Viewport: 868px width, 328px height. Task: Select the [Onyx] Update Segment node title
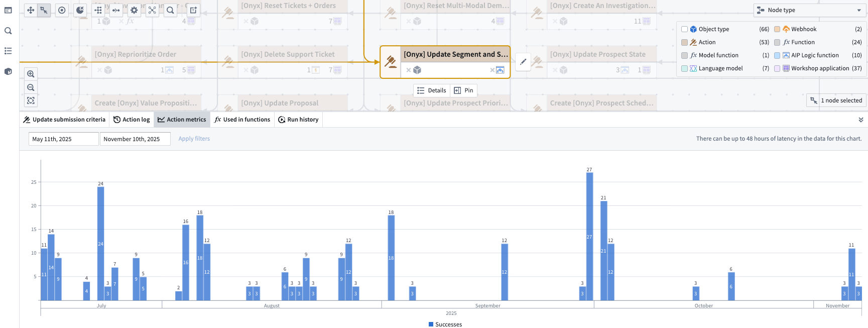456,54
